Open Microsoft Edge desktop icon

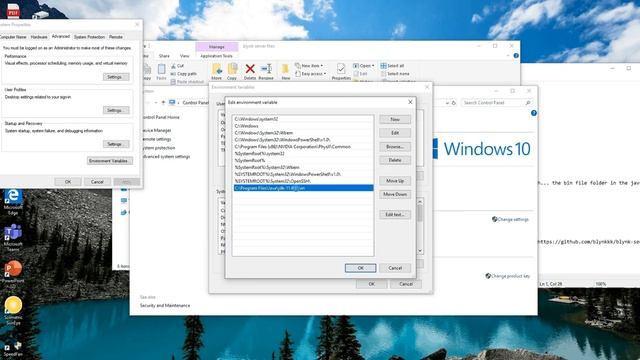pyautogui.click(x=13, y=201)
